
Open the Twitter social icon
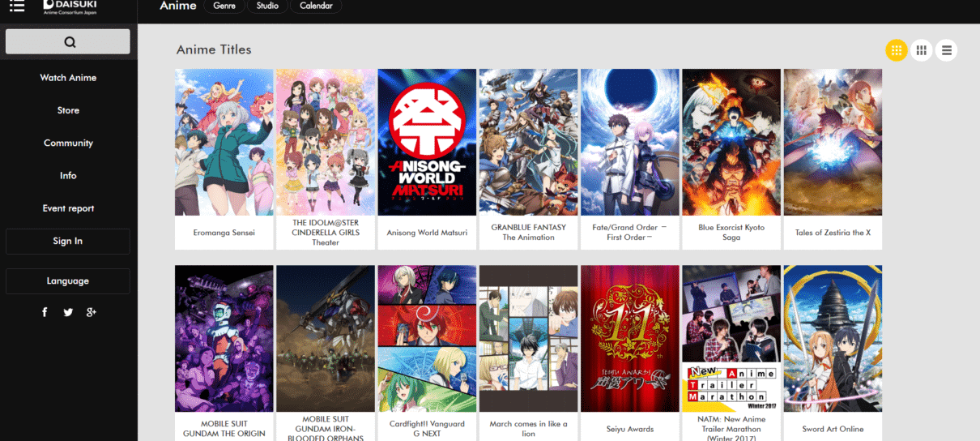click(68, 312)
